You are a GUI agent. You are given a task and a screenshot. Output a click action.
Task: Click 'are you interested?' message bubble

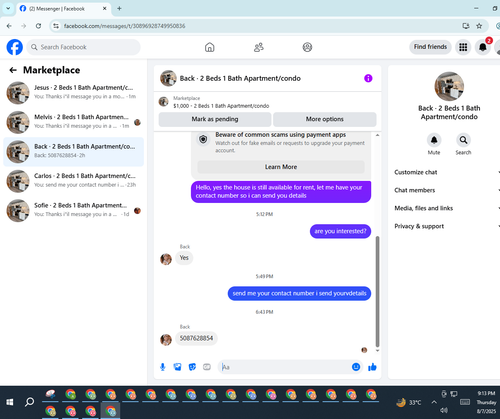340,231
